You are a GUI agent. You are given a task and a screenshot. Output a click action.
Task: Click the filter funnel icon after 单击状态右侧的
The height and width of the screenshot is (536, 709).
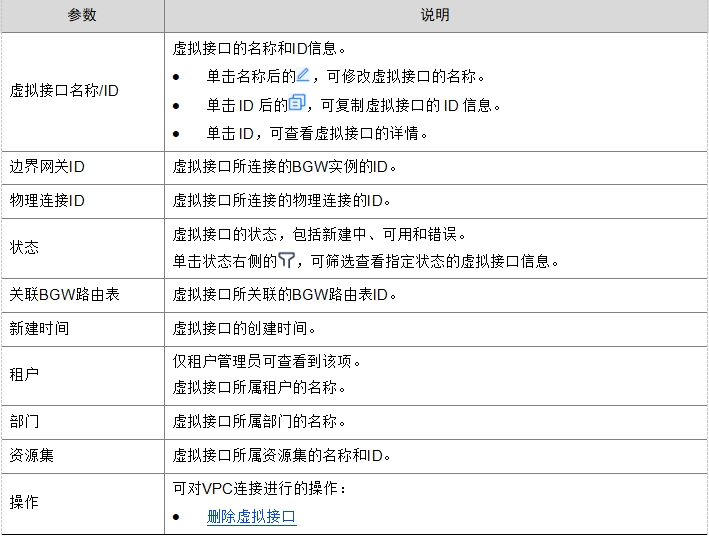(x=286, y=260)
